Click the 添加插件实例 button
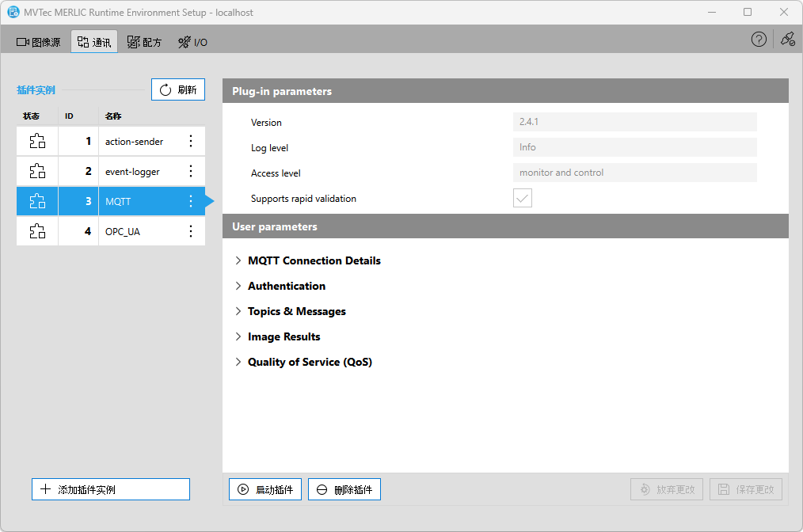The height and width of the screenshot is (532, 803). [x=111, y=489]
